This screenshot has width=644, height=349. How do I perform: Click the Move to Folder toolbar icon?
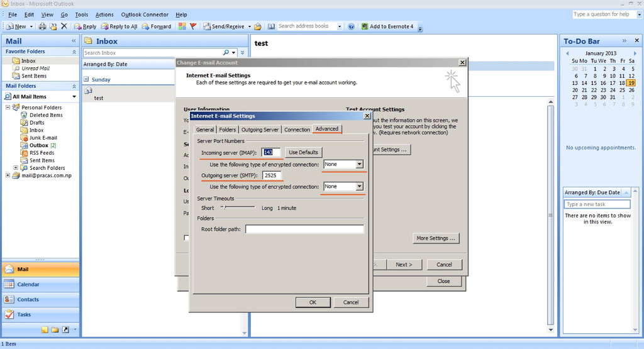(53, 26)
